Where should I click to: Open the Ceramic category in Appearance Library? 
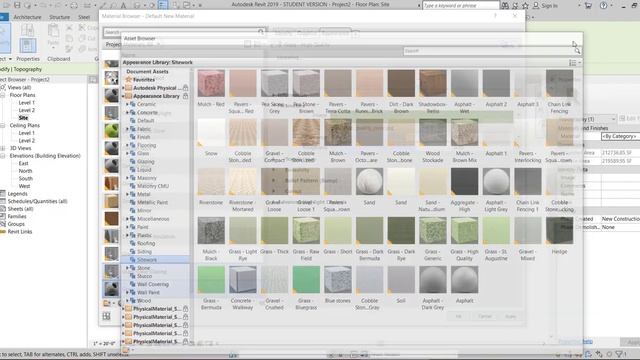[146, 104]
